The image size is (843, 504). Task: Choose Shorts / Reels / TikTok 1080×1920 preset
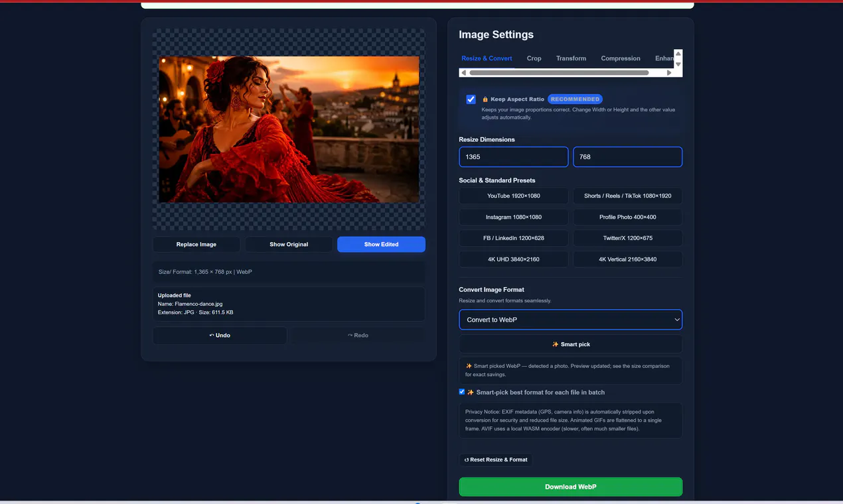(627, 196)
